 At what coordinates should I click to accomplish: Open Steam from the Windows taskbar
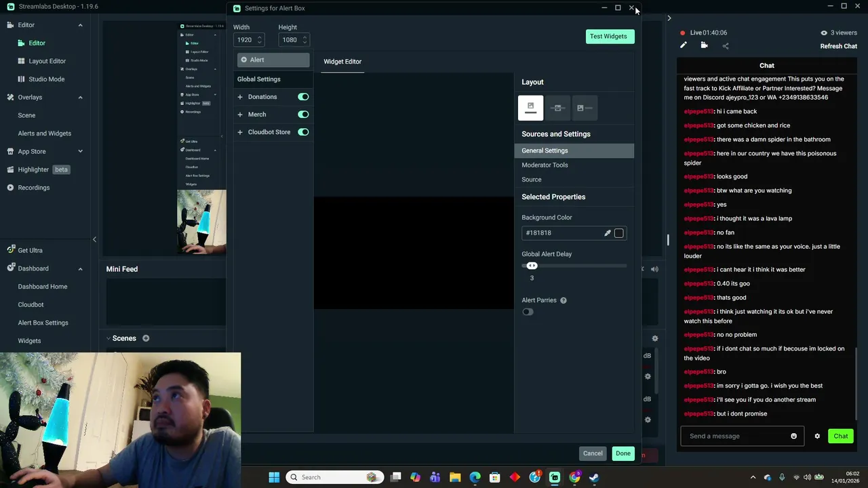594,477
